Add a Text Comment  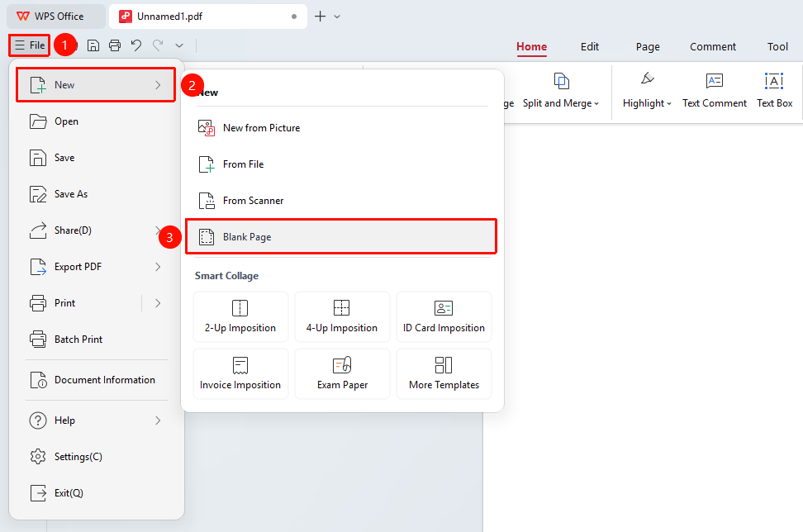pyautogui.click(x=715, y=91)
